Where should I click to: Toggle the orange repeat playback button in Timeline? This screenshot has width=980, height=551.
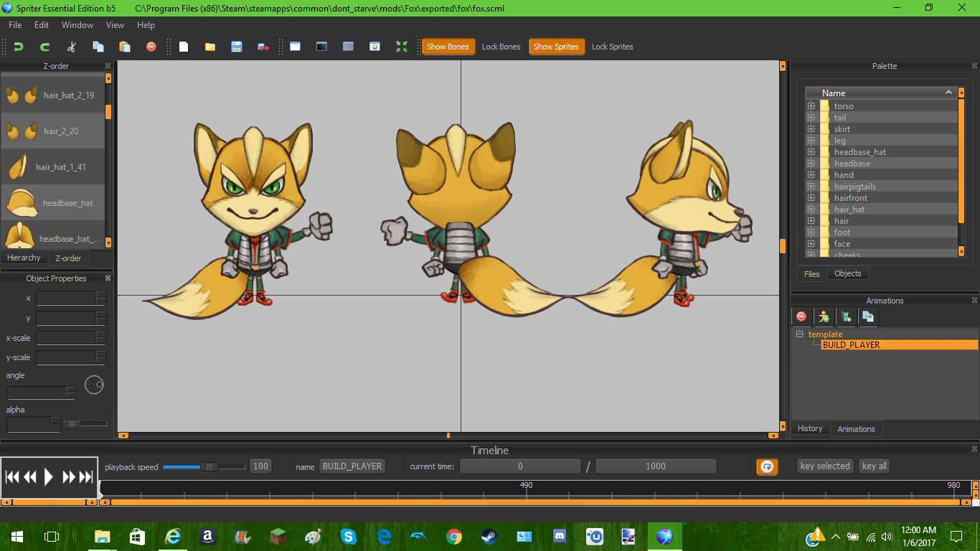pyautogui.click(x=767, y=466)
